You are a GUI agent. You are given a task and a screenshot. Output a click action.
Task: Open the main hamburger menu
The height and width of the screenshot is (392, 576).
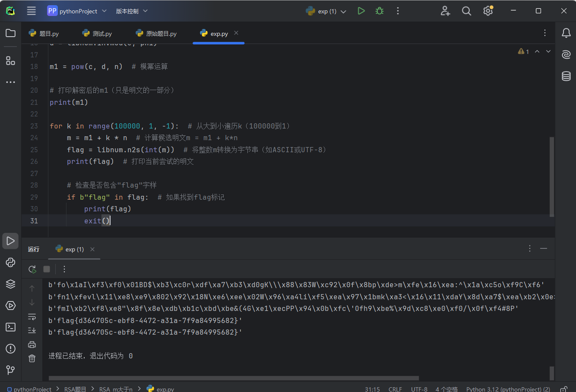click(31, 11)
